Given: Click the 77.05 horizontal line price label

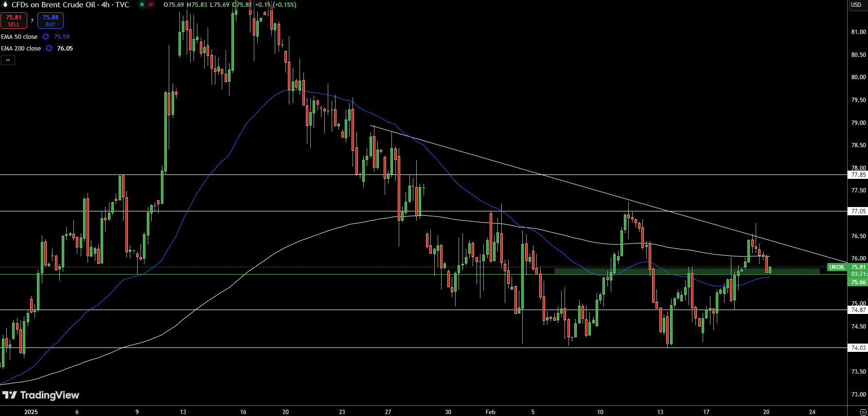Looking at the screenshot, I should tap(858, 211).
